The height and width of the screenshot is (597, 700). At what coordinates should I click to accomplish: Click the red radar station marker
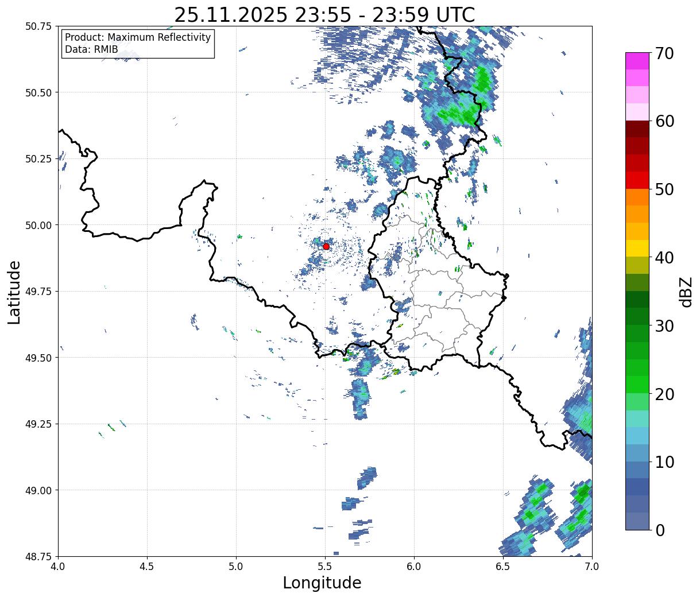[x=326, y=246]
